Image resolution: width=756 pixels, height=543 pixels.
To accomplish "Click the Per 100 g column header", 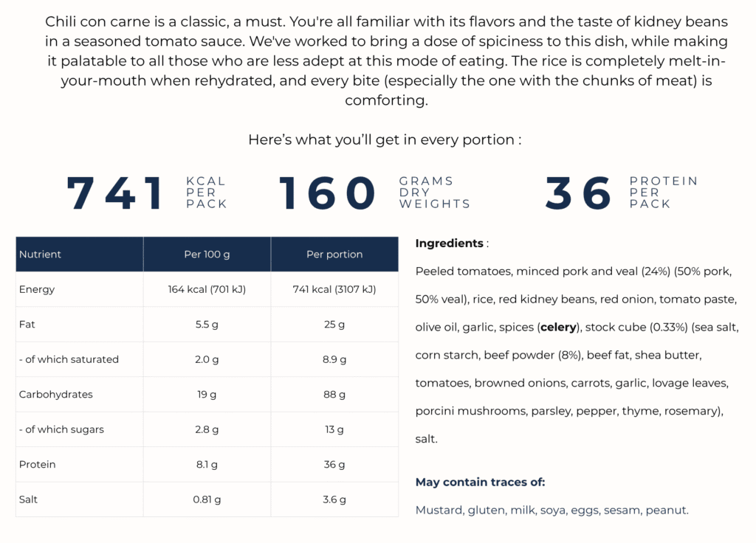I will point(207,254).
